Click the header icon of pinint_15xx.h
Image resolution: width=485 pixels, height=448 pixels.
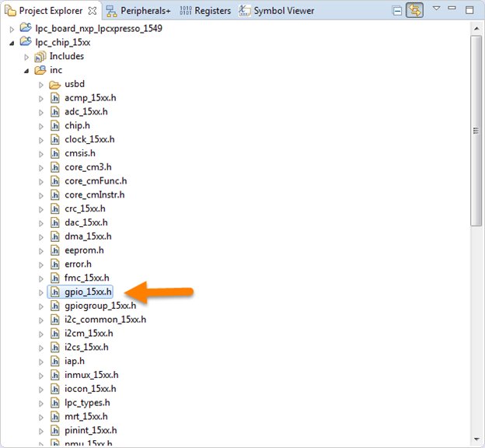(x=54, y=430)
